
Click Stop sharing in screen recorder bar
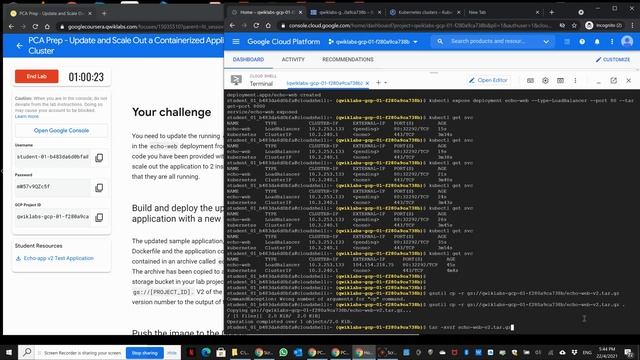pyautogui.click(x=144, y=353)
